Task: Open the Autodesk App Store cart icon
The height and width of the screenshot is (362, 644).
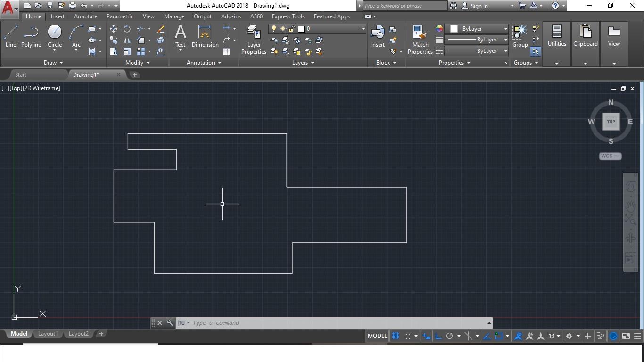Action: (x=522, y=6)
